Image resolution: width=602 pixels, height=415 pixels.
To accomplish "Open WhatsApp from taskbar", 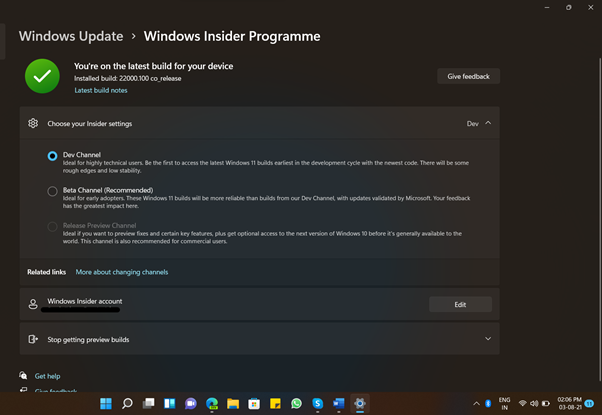I will tap(296, 403).
